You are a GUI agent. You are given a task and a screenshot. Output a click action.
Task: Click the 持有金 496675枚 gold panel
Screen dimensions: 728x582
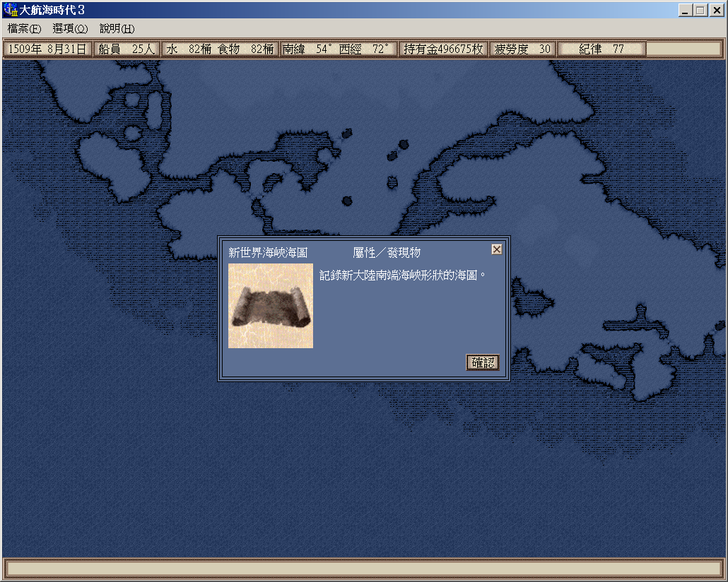443,49
